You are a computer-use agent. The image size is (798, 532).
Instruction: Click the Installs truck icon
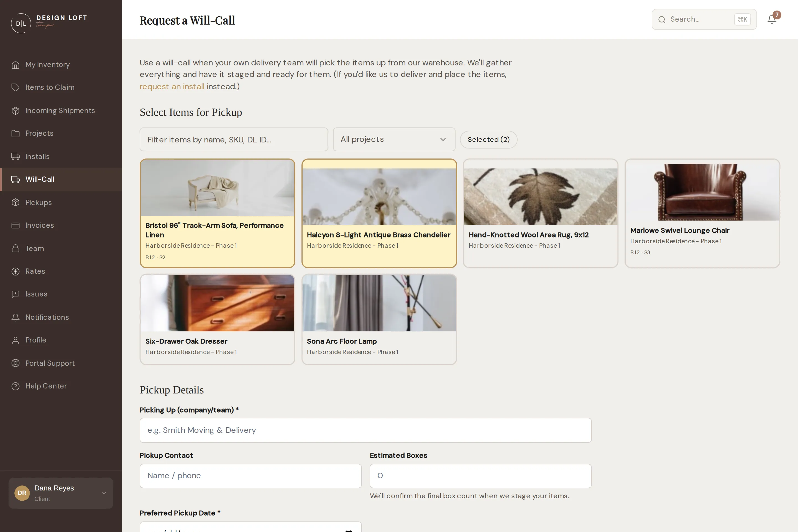click(15, 156)
